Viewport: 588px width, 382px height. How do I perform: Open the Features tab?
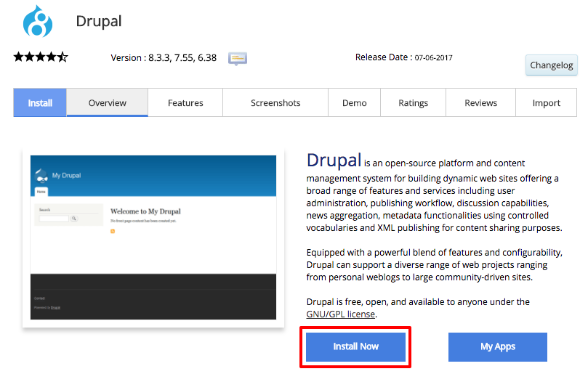(x=185, y=102)
